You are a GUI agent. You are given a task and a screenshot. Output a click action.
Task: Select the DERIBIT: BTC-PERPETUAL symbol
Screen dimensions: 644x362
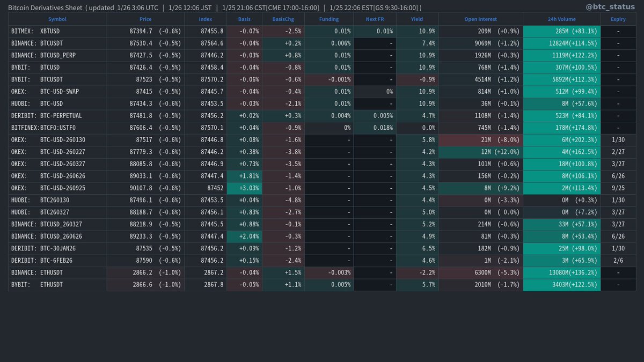(47, 115)
